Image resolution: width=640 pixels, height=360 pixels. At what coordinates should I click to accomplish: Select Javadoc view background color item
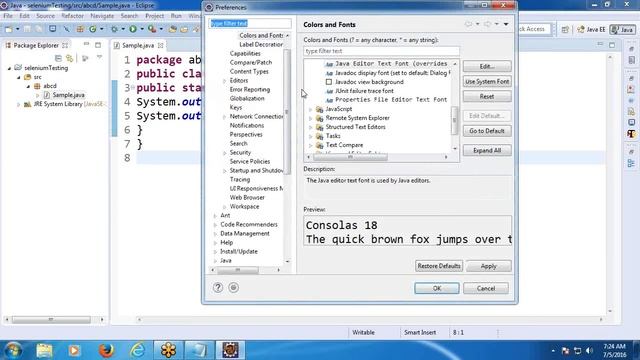click(x=365, y=82)
